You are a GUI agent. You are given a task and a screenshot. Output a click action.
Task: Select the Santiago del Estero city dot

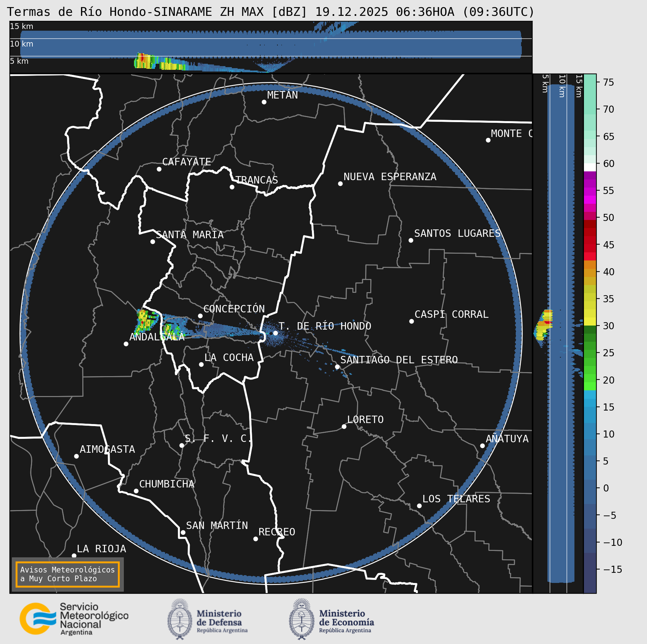[337, 367]
